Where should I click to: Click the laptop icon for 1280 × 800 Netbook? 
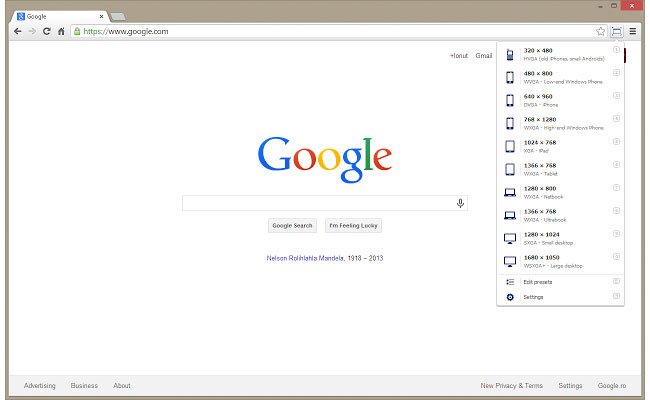pyautogui.click(x=510, y=192)
